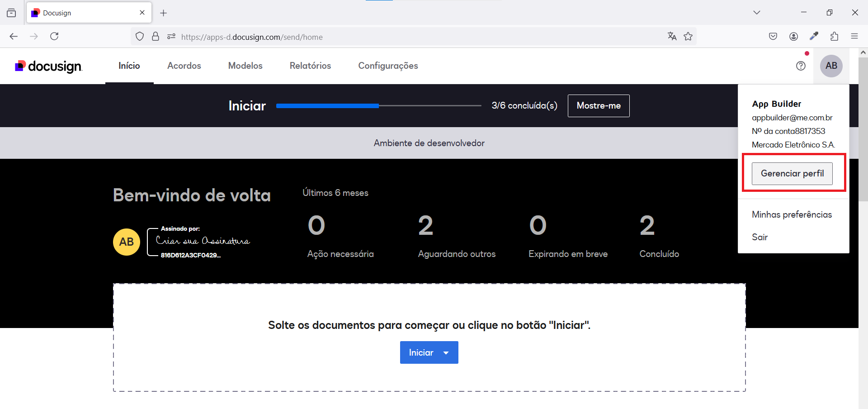Open the browser tab list chevron
Viewport: 868px width, 409px height.
tap(756, 13)
